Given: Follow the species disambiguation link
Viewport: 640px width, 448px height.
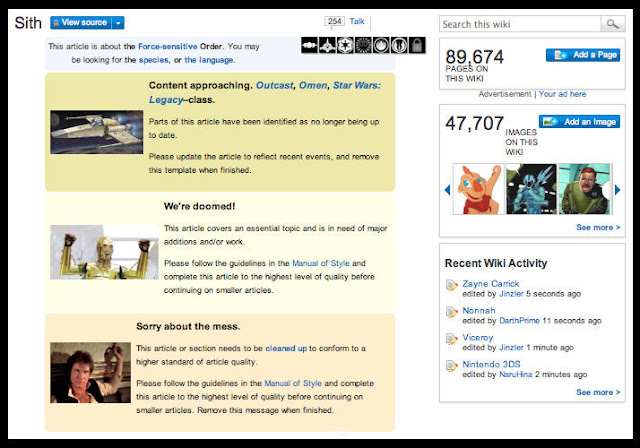Looking at the screenshot, I should click(153, 60).
